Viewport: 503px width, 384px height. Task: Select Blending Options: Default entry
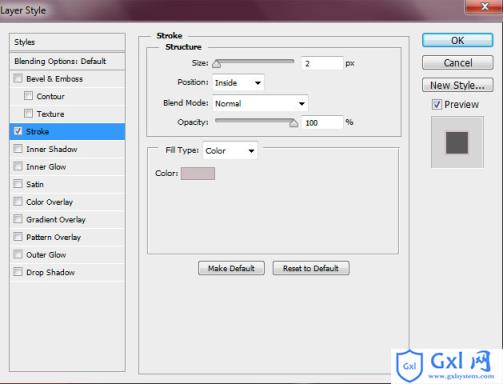67,61
